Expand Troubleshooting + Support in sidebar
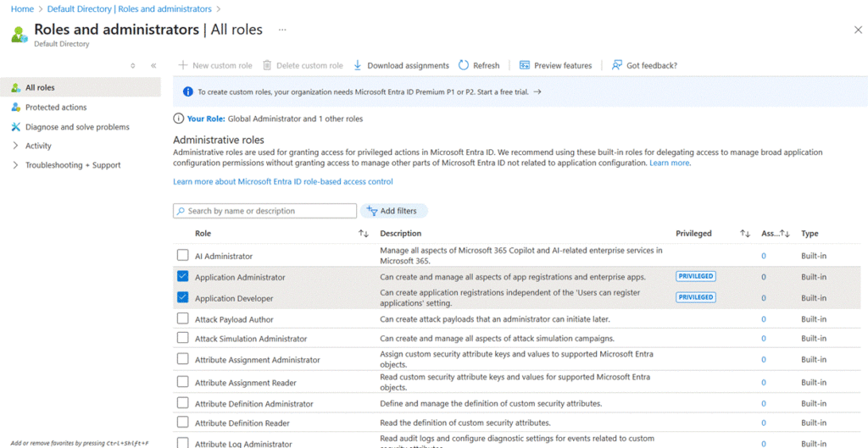 click(x=73, y=165)
